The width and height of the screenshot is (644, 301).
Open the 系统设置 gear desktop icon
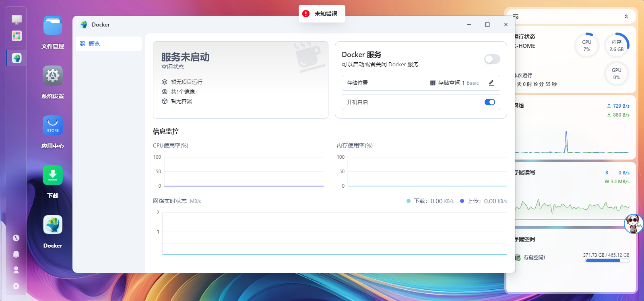(x=53, y=76)
